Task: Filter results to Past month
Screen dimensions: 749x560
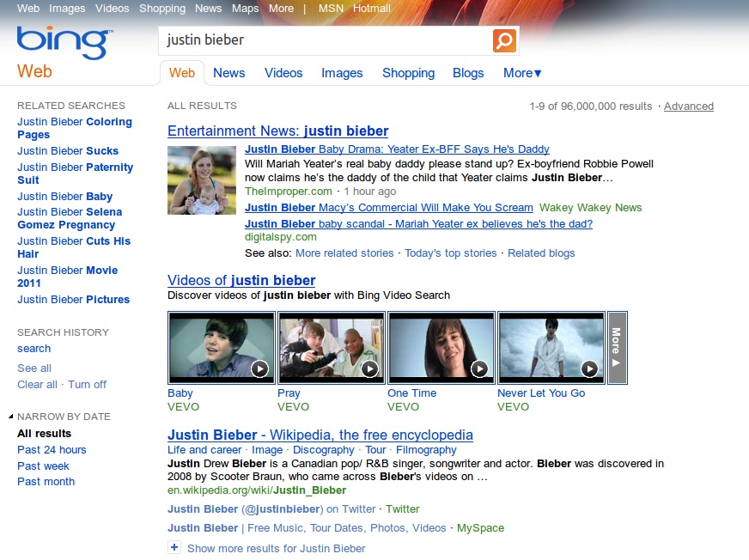Action: (46, 482)
